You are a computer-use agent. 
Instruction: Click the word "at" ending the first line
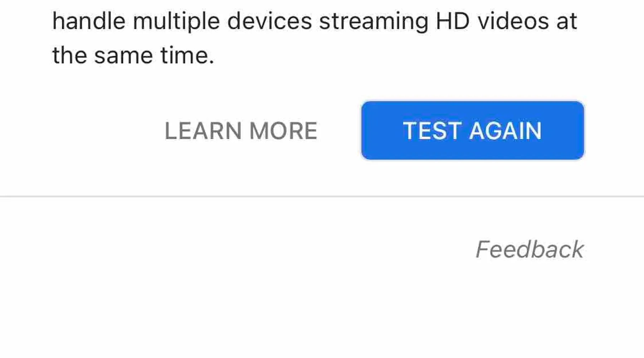pos(567,21)
